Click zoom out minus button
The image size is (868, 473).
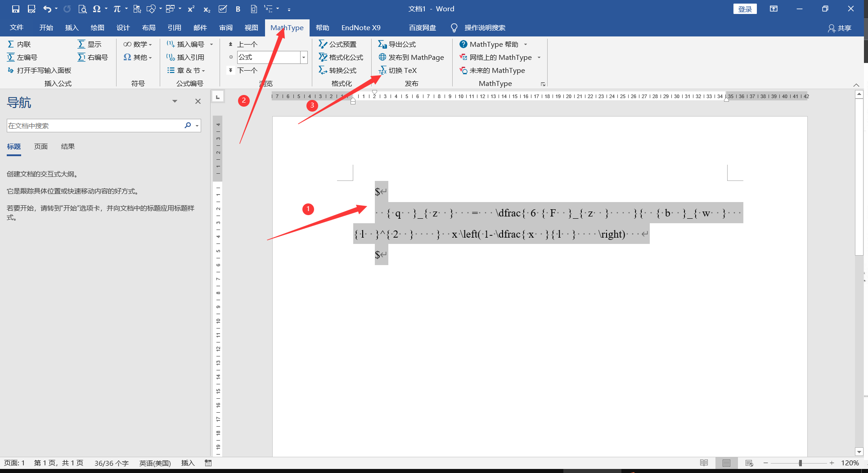765,463
